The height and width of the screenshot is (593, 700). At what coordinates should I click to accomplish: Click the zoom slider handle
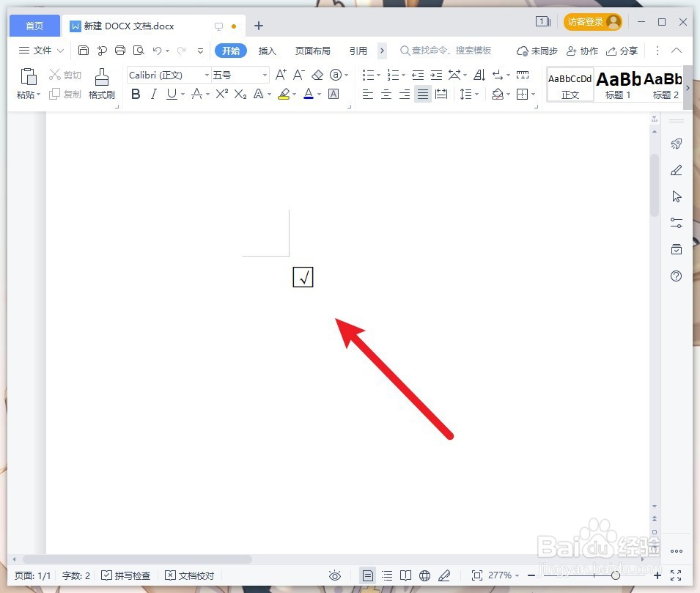(x=616, y=575)
